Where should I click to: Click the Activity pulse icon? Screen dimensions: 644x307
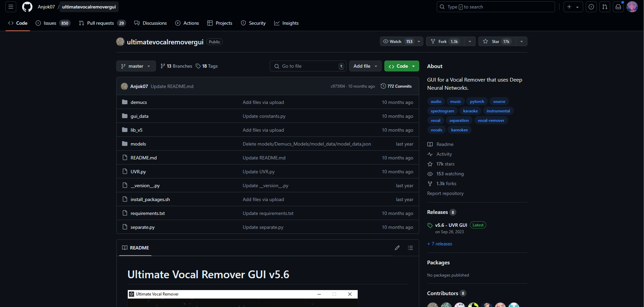click(x=430, y=154)
